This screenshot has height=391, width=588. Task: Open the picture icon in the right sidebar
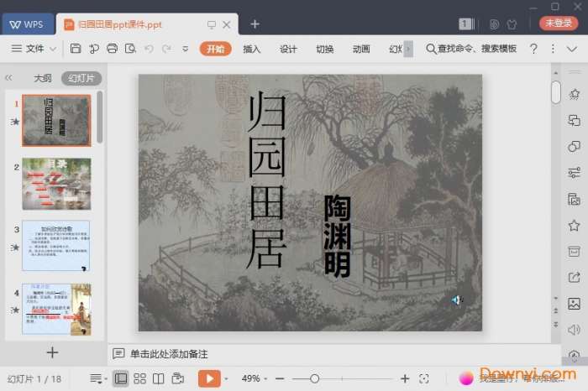click(x=574, y=304)
